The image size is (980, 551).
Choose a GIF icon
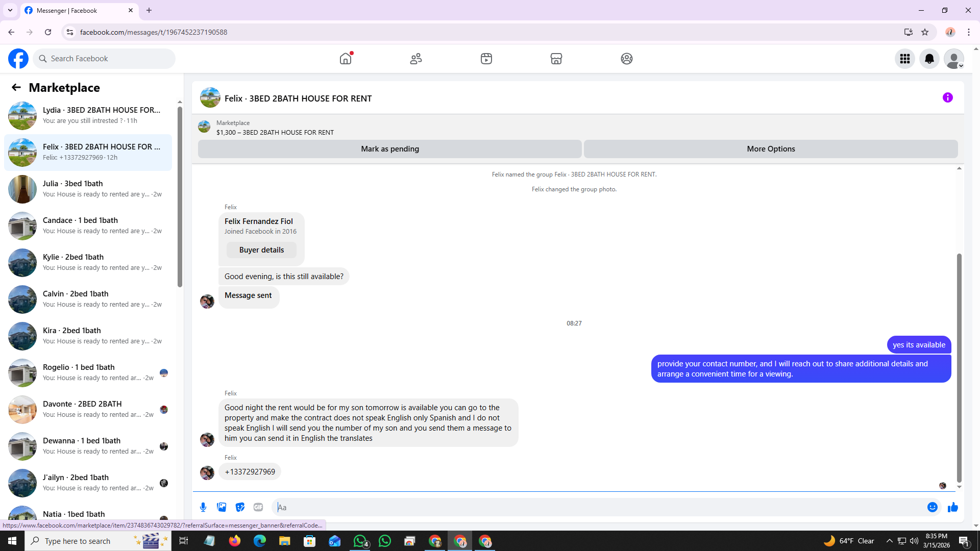[x=258, y=507]
